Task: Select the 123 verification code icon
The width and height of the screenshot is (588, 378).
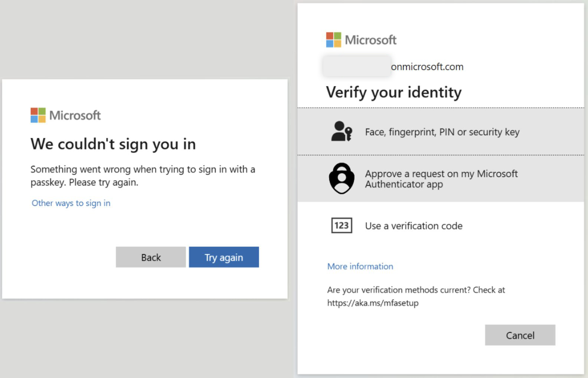Action: 342,226
